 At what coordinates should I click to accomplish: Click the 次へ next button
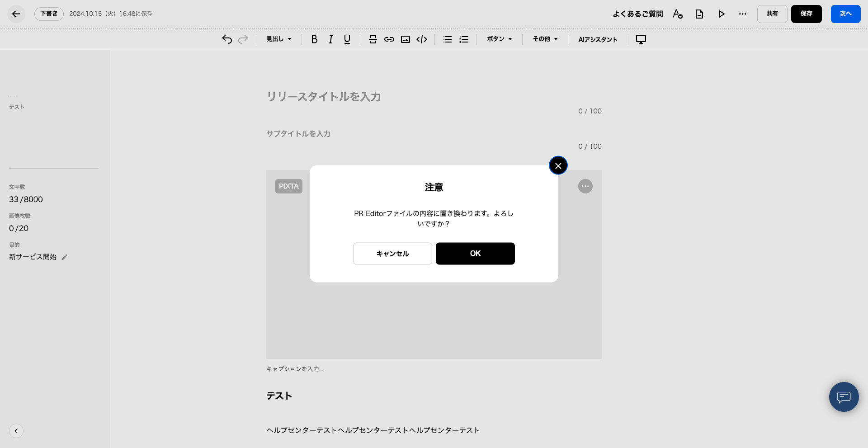point(846,14)
